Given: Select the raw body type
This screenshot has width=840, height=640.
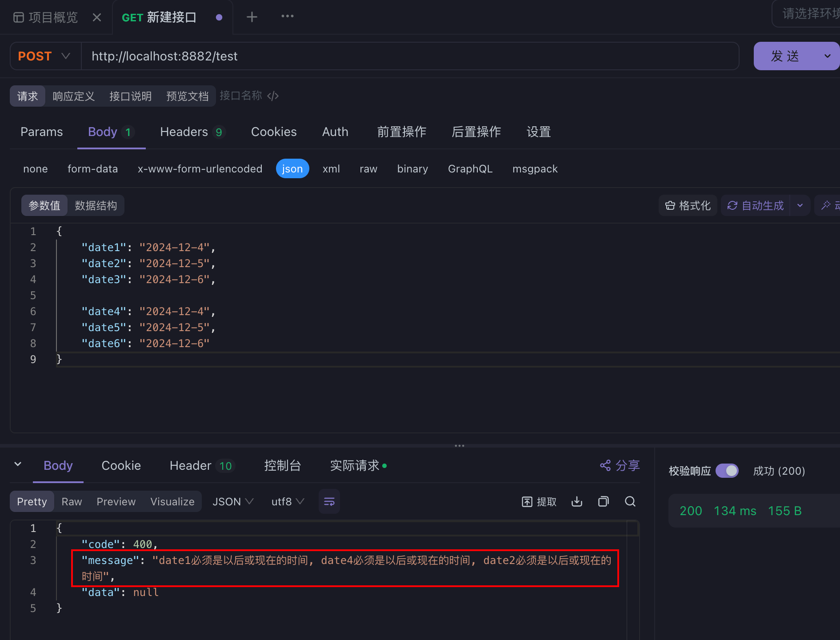Looking at the screenshot, I should [x=368, y=169].
